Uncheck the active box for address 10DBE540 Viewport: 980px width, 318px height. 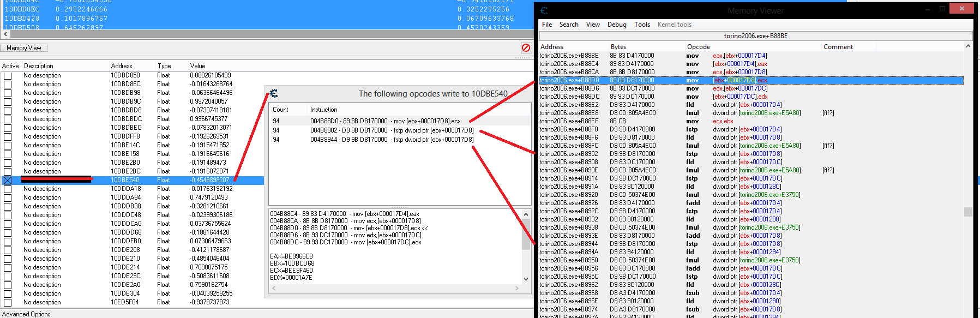[x=8, y=180]
